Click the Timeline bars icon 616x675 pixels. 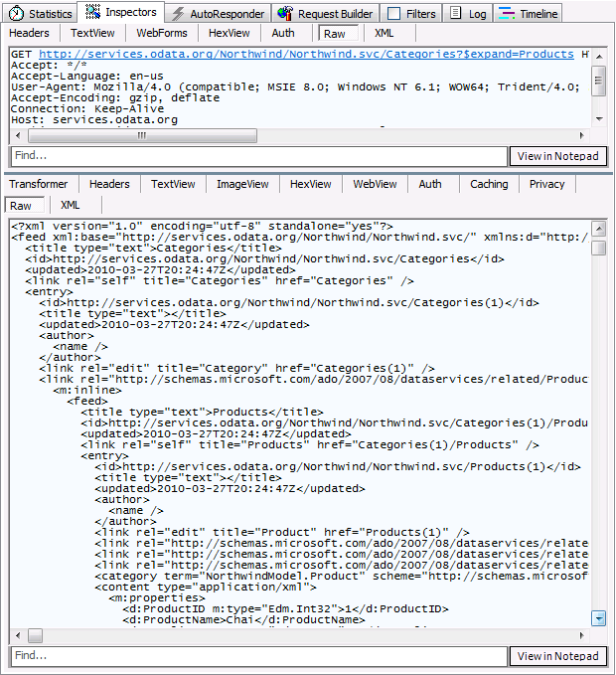coord(507,13)
